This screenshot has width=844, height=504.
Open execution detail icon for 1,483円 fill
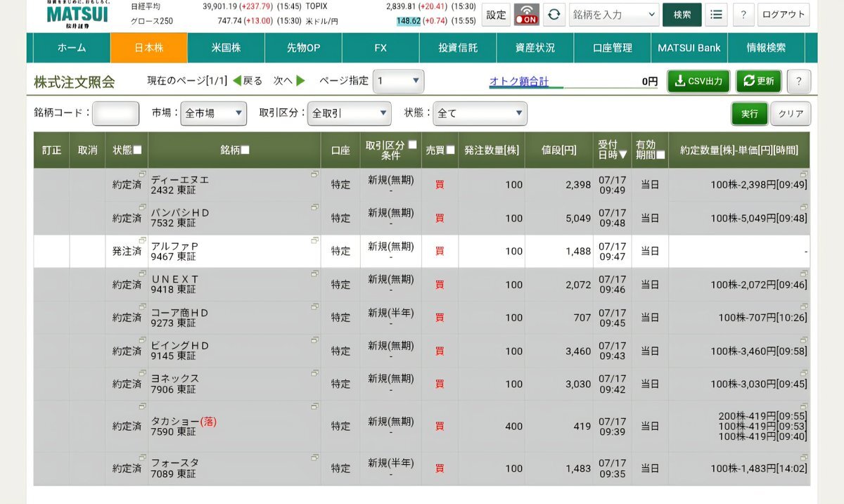coord(804,458)
